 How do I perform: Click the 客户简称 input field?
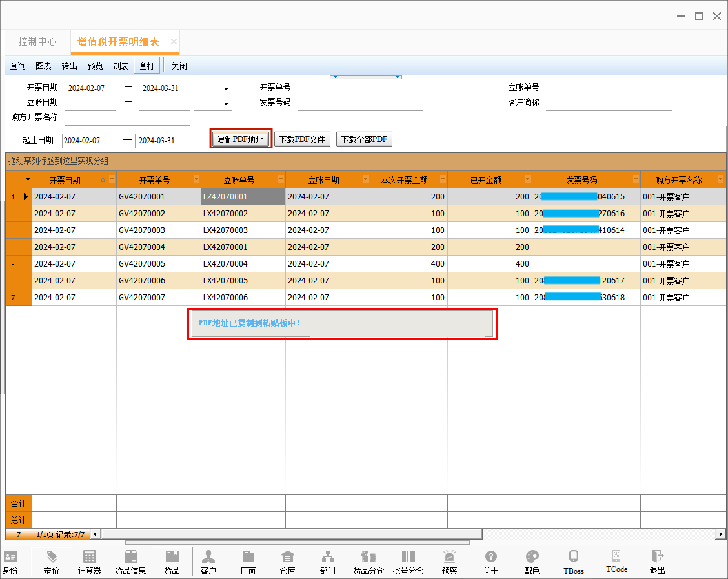[609, 103]
